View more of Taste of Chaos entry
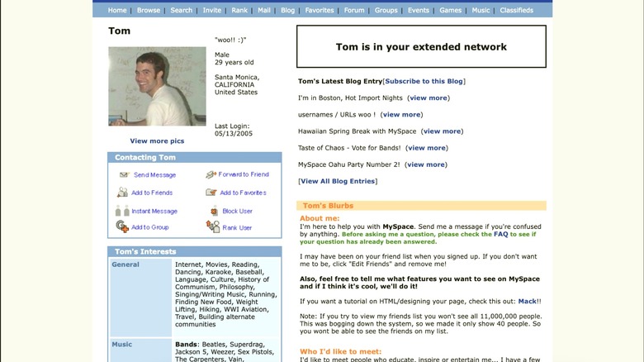 click(427, 148)
